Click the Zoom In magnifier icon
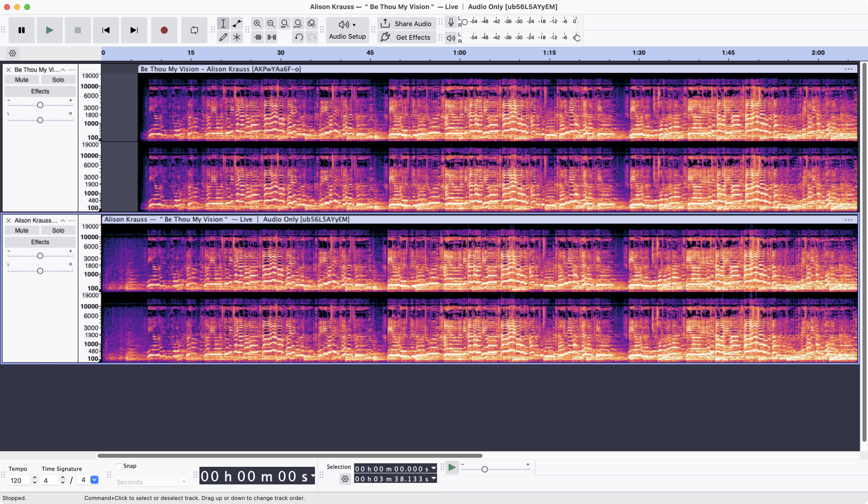The width and height of the screenshot is (868, 504). pyautogui.click(x=257, y=23)
